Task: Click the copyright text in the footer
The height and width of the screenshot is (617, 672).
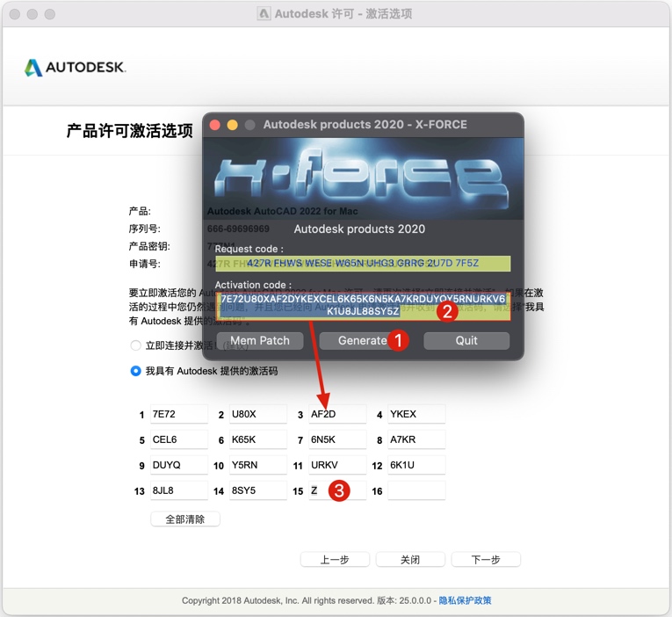Action: pyautogui.click(x=278, y=600)
